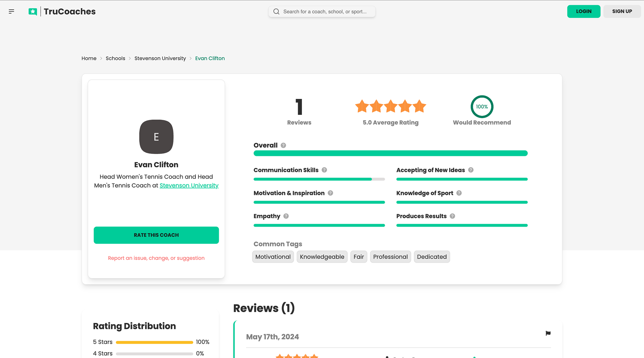This screenshot has width=644, height=358.
Task: Flag the May 17th, 2024 review
Action: coord(548,333)
